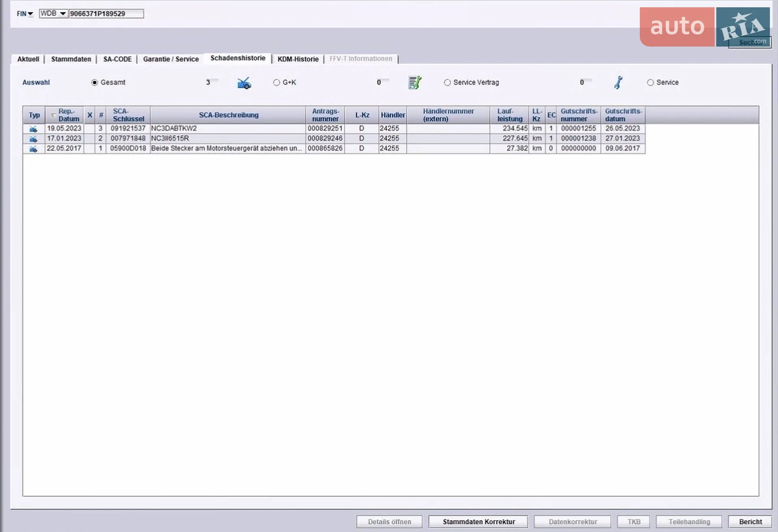Click the Stammdaten Korrektur button
This screenshot has height=532, width=778.
tap(479, 521)
